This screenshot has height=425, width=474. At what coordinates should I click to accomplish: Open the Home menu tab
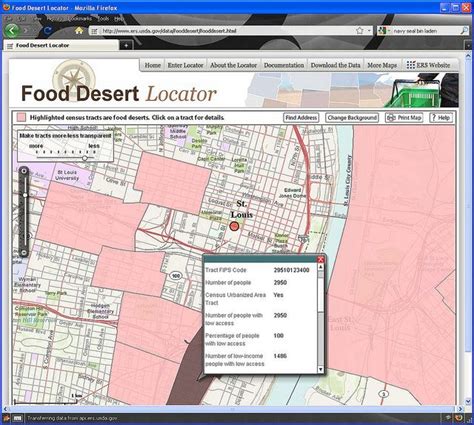[x=153, y=65]
